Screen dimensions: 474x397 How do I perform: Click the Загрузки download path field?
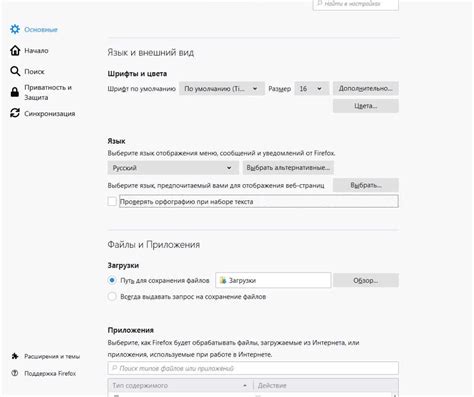pos(273,280)
